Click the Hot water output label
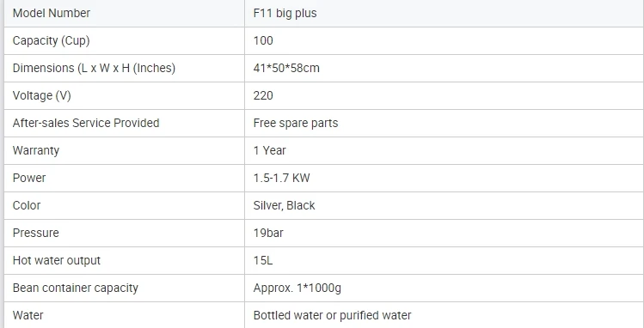644x328 pixels. click(x=57, y=260)
